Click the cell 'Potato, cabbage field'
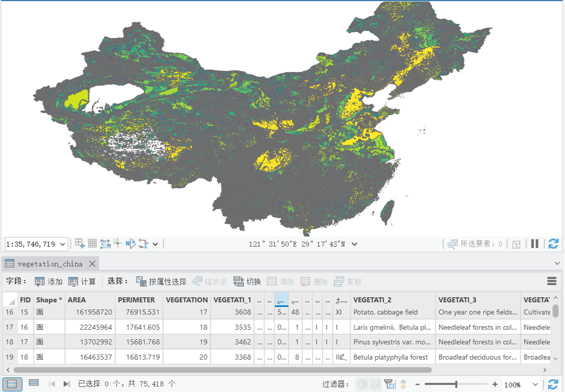 [393, 312]
